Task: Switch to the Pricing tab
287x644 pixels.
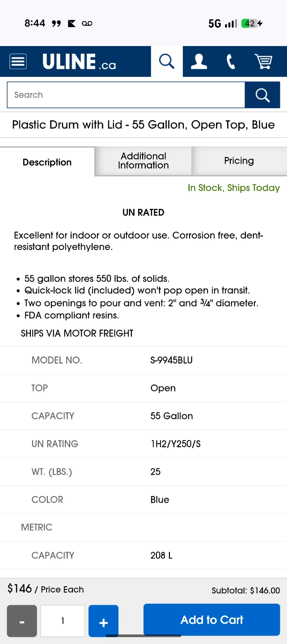Action: (239, 161)
